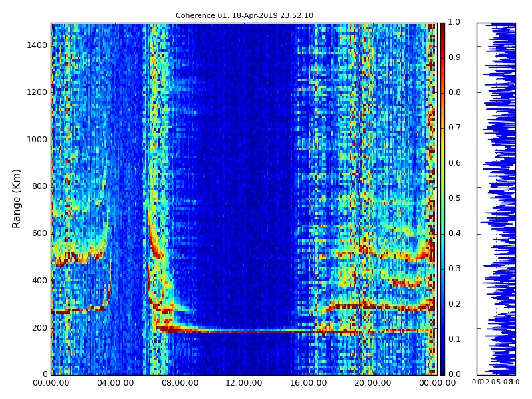Screen dimensions: 532x399
Task: Click the vertical coherence color scale bar
Action: tap(442, 199)
